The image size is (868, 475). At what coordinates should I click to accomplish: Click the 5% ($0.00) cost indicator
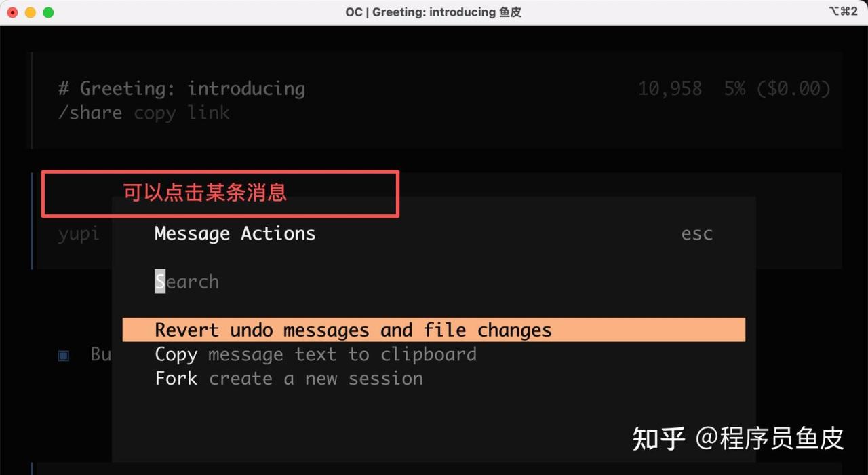point(777,88)
